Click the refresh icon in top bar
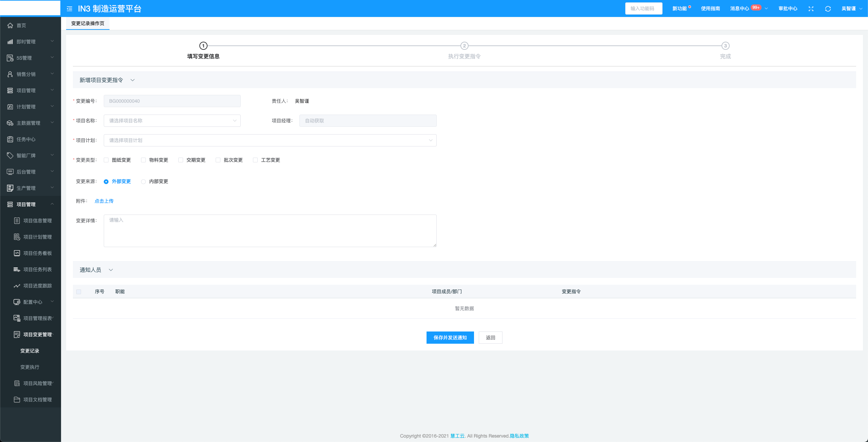Screen dimensions: 868x442 828,9
